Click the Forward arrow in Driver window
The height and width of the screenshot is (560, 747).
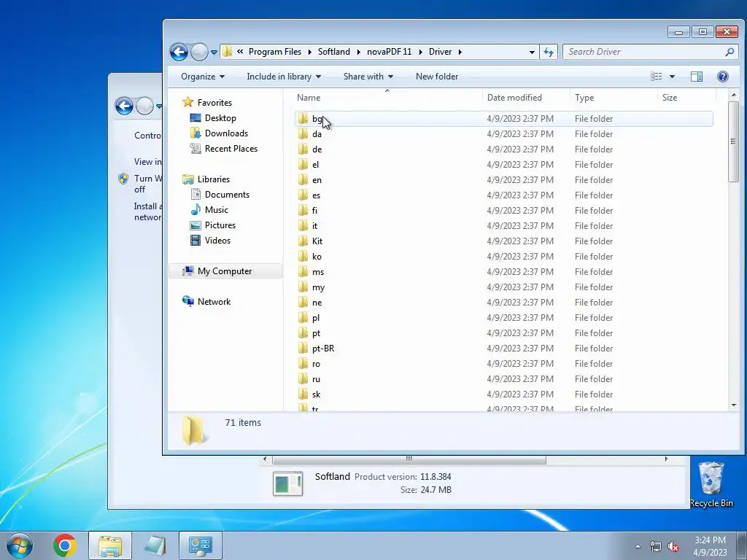pyautogui.click(x=199, y=52)
